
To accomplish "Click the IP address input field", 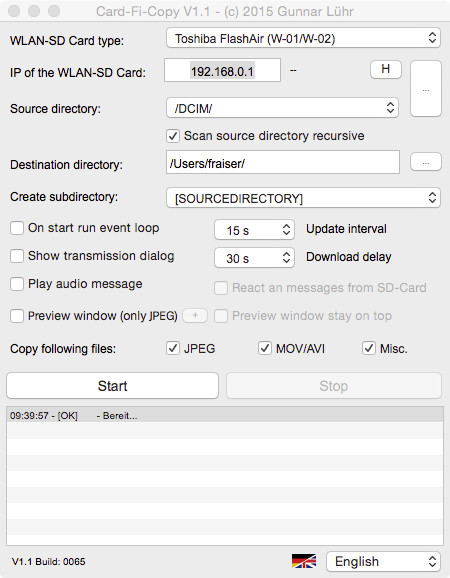I will [x=222, y=70].
